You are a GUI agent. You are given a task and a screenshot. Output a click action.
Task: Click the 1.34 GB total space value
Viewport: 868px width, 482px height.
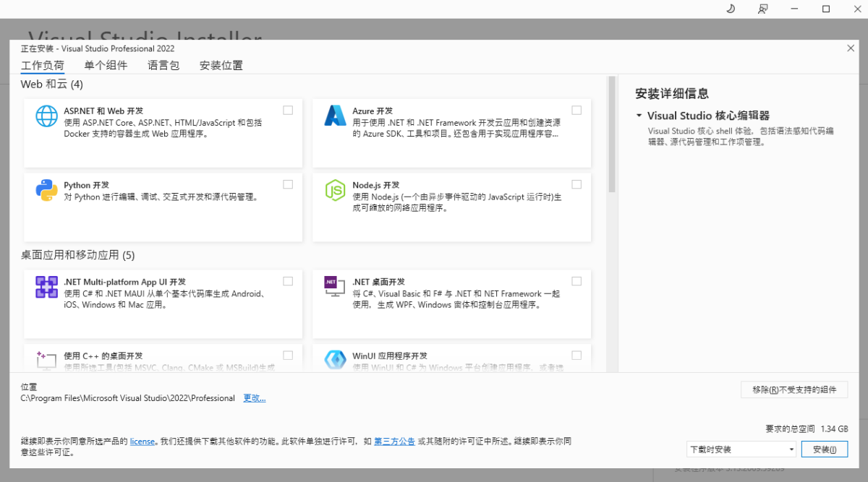point(834,429)
